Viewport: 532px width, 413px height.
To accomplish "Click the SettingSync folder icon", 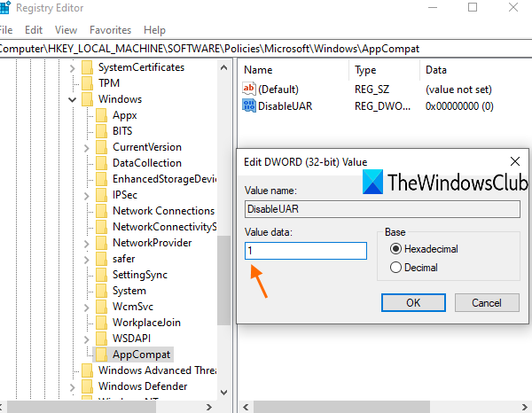I will point(101,275).
